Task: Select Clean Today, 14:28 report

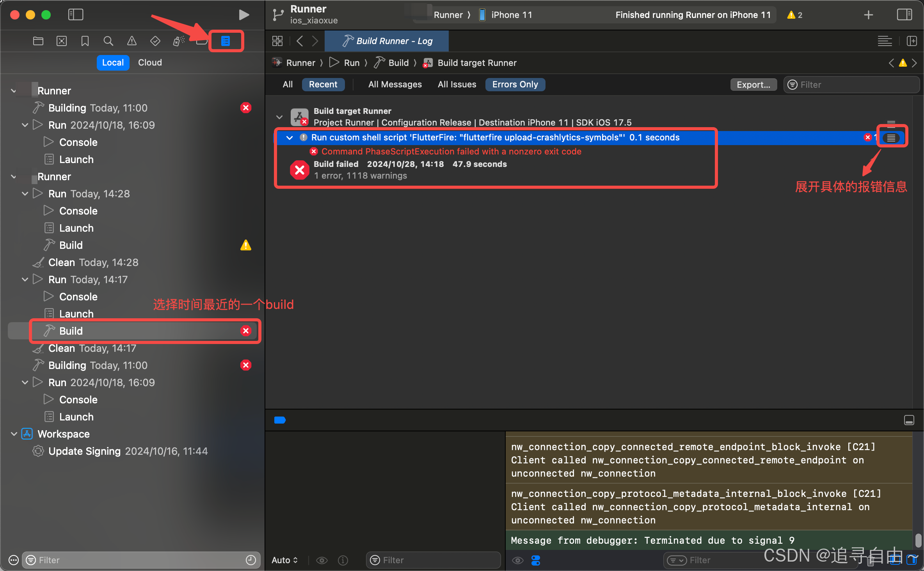Action: 133,262
